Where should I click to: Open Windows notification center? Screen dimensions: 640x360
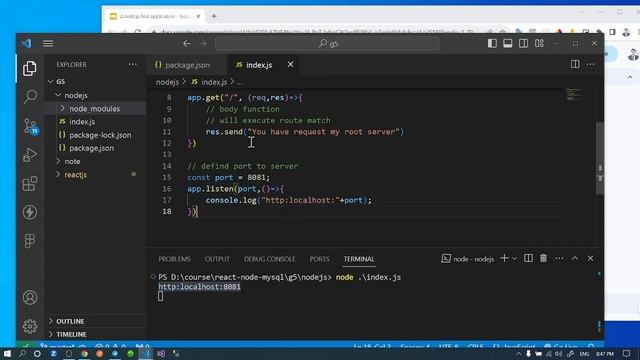627,353
